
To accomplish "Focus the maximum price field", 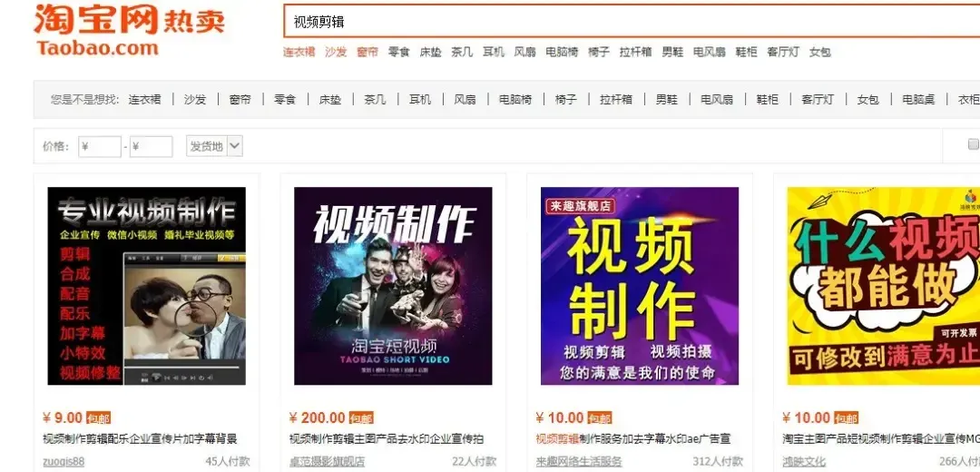I will pos(152,147).
